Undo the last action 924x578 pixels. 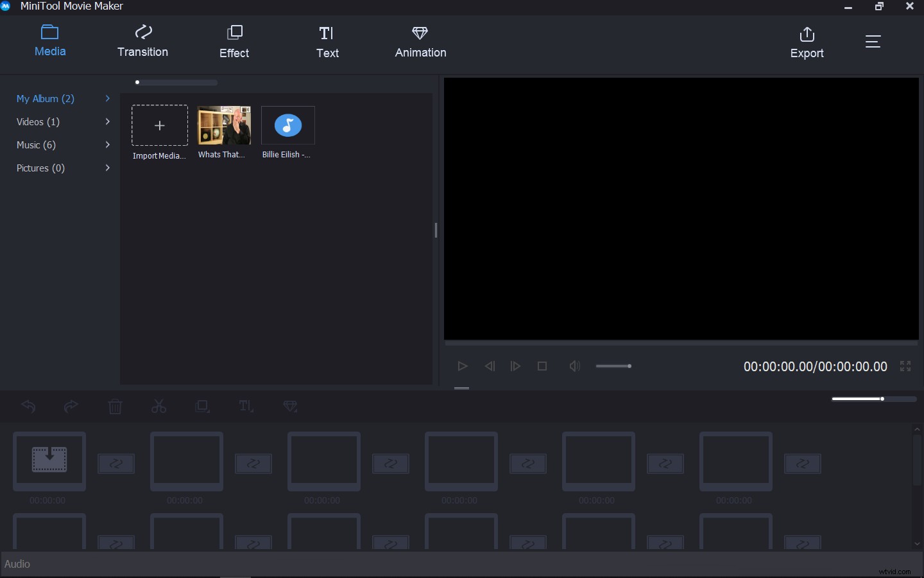point(28,407)
